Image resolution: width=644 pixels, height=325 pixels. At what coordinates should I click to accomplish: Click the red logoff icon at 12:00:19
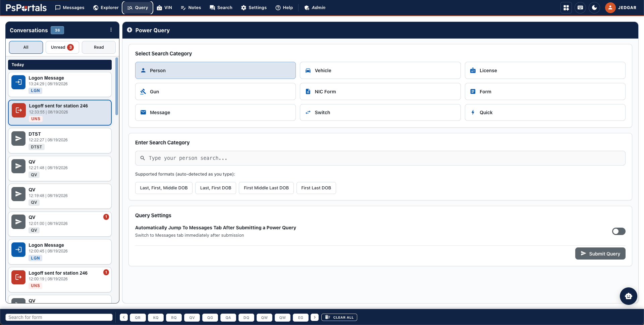(18, 277)
